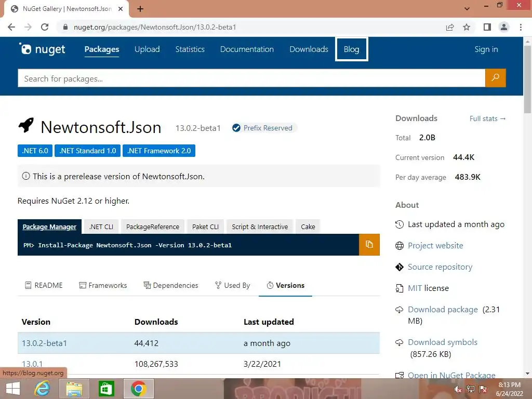Open the Chrome profile avatar
Viewport: 532px width, 399px height.
pos(504,27)
